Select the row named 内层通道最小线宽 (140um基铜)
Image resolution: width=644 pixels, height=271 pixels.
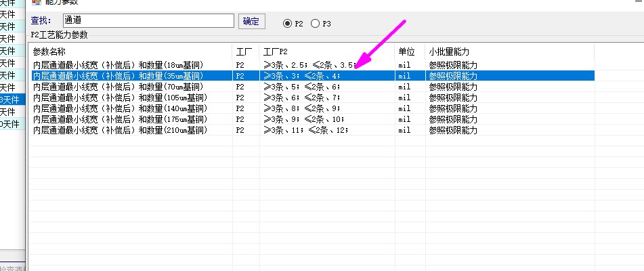click(120, 108)
